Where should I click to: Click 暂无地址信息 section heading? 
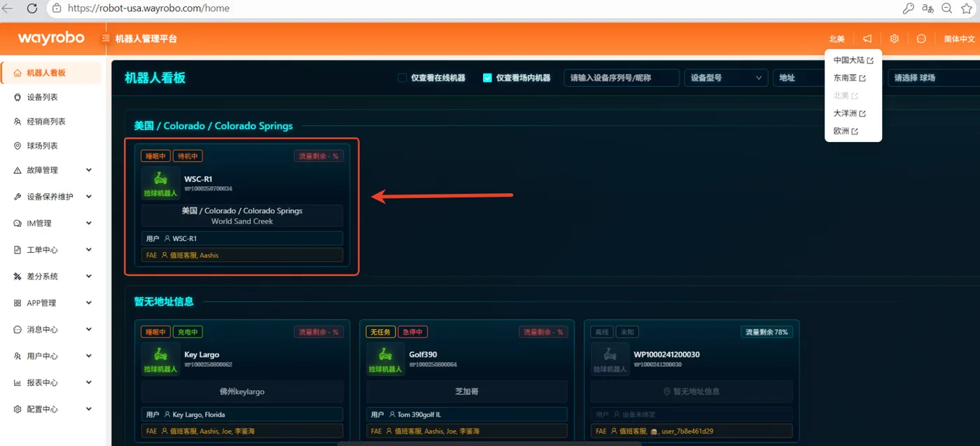click(164, 302)
